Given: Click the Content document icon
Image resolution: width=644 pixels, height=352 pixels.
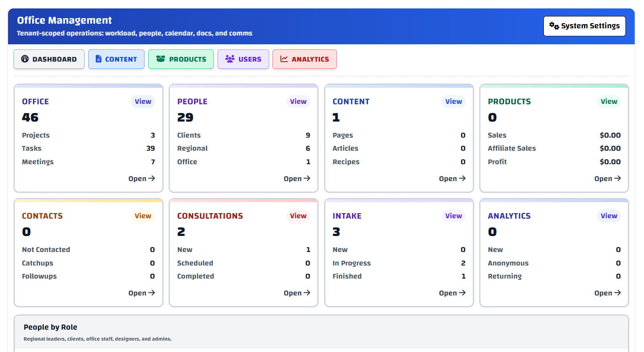Looking at the screenshot, I should tap(98, 59).
